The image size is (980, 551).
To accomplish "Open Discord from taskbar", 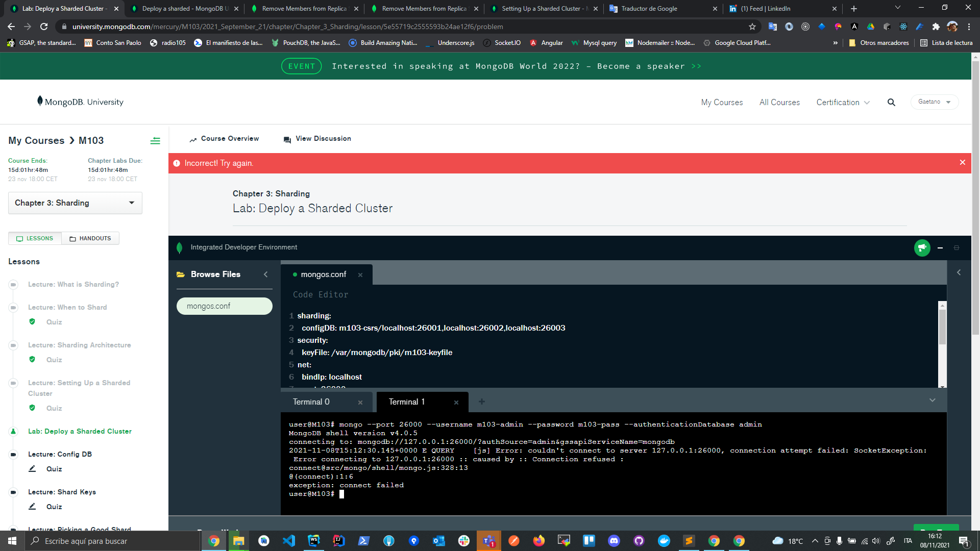I will pos(614,541).
